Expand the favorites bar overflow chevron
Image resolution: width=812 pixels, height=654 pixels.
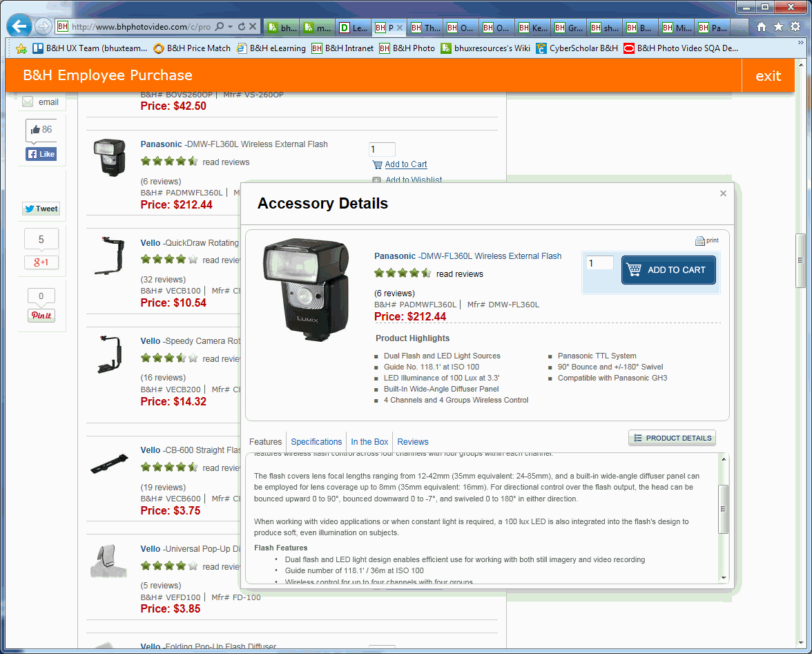click(801, 43)
